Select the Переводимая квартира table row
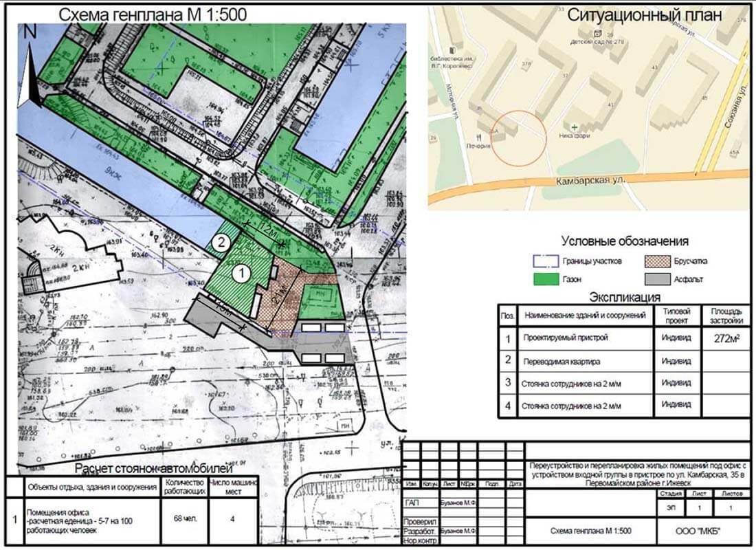Viewport: 756px width, 550px height. click(x=584, y=361)
